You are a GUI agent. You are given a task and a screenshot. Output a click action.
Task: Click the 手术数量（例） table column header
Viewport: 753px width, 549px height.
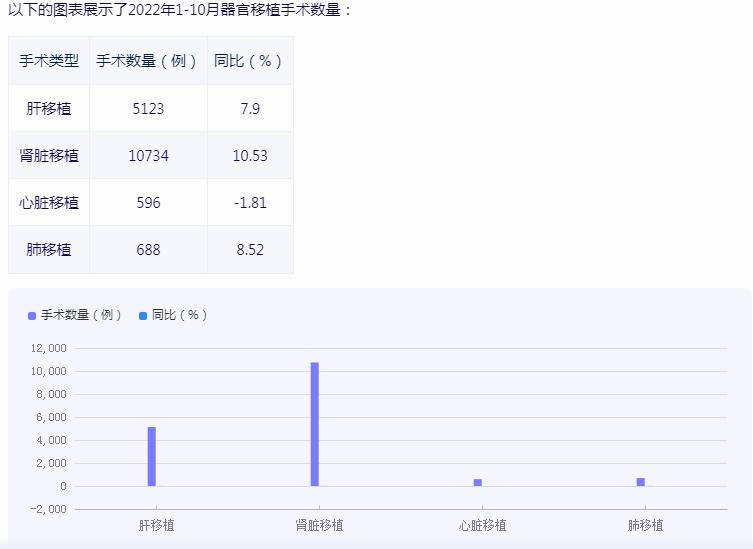coord(148,61)
